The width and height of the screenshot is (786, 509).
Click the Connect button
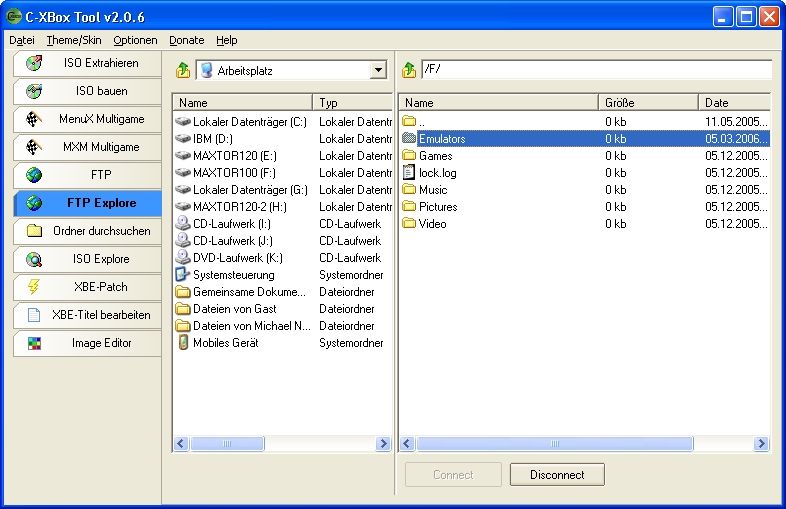click(453, 474)
